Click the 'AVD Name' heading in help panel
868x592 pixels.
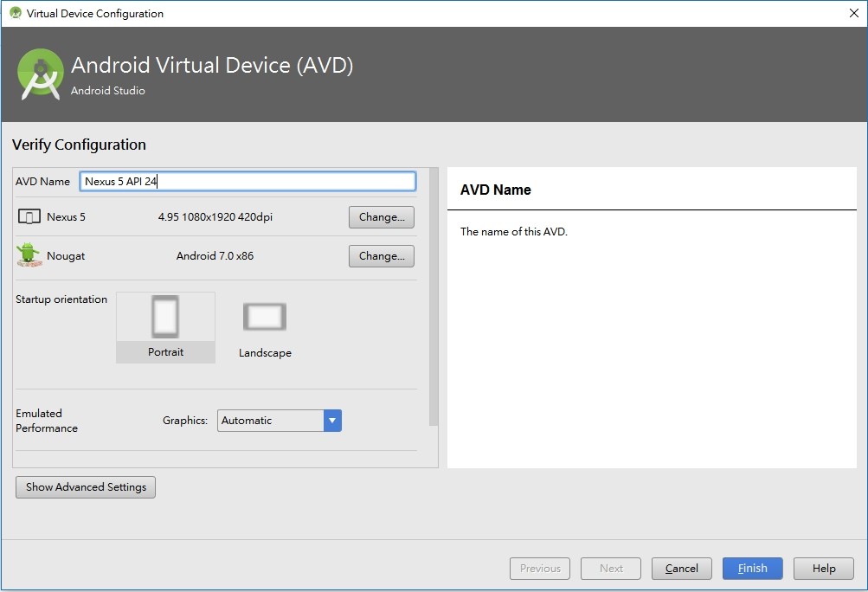coord(496,190)
